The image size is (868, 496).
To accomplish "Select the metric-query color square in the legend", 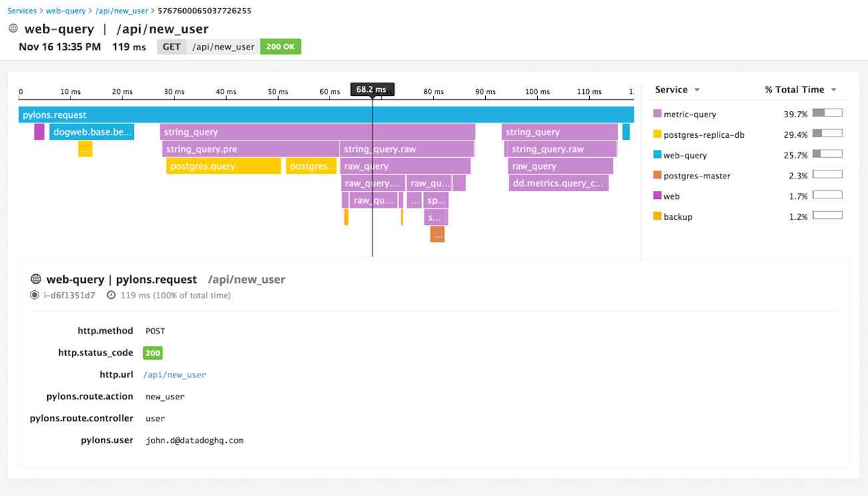I will click(x=658, y=114).
